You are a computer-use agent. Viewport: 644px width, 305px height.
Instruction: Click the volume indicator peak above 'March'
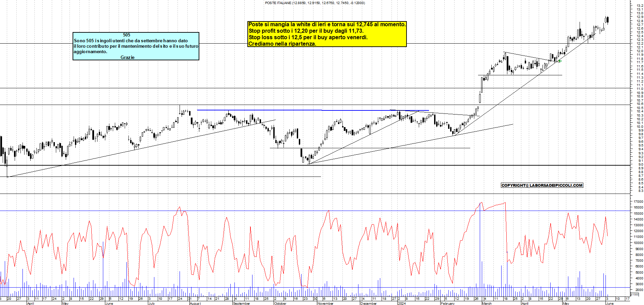[481, 203]
